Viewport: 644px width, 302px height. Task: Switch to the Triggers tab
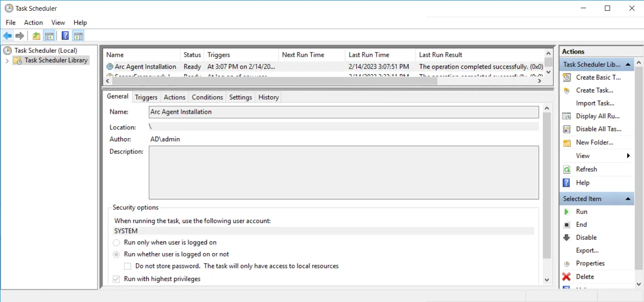[146, 97]
